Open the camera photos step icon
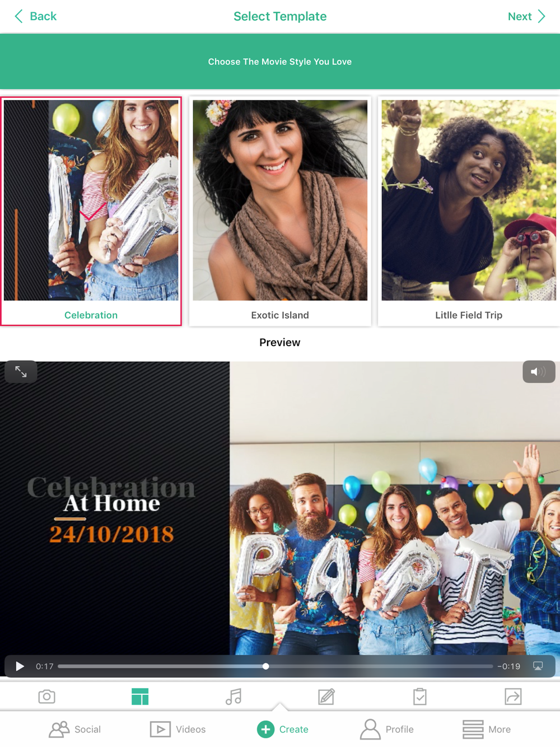560x747 pixels. click(46, 697)
